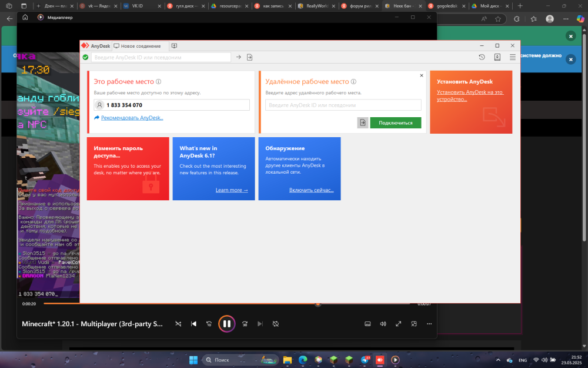
Task: Click the 'Learn more' link
Action: coord(231,190)
